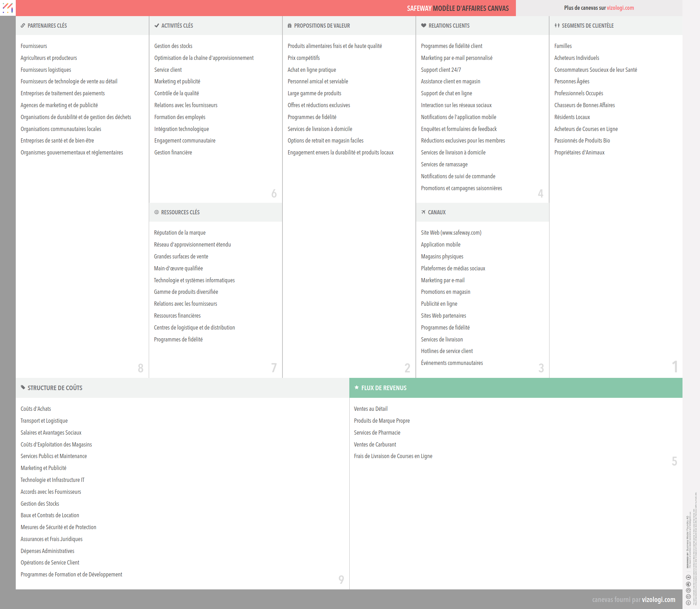Viewport: 700px width, 609px height.
Task: Click the link icon beside Partenaires Clés
Action: click(23, 26)
